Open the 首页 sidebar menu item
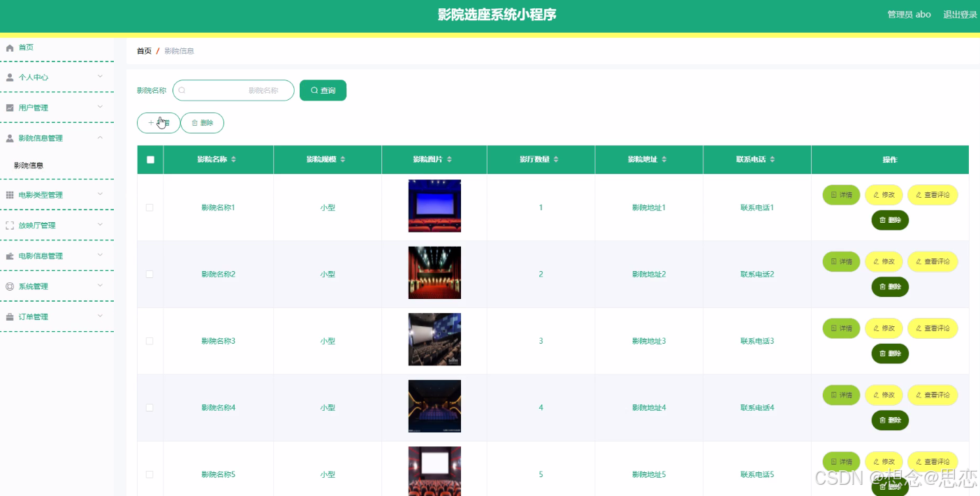This screenshot has width=980, height=496. coord(57,48)
